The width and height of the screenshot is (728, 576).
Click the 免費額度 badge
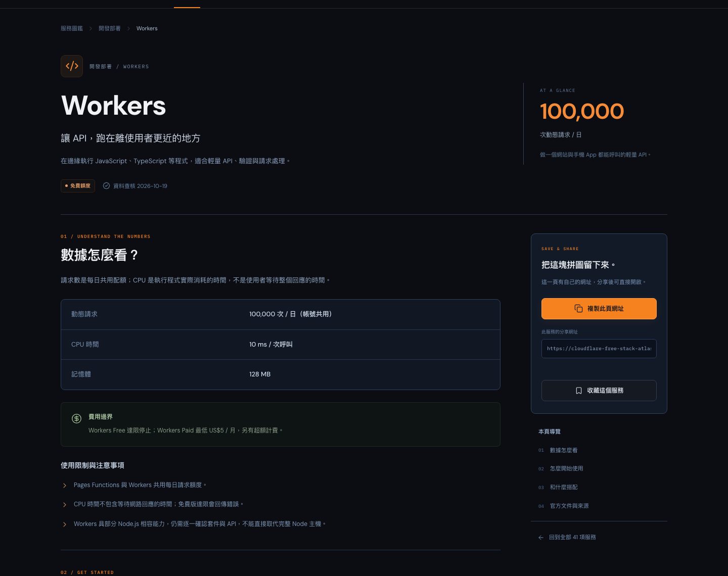pyautogui.click(x=78, y=186)
